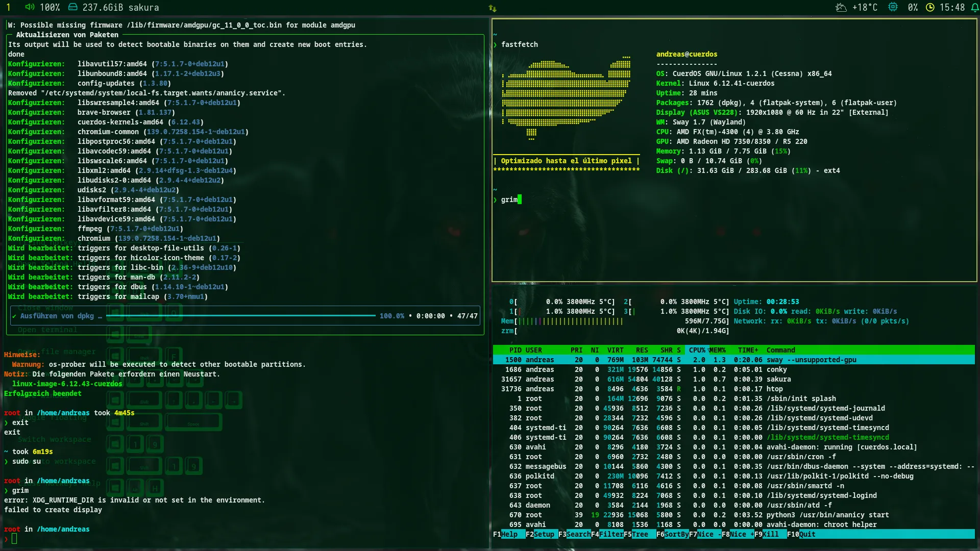Sort by MEM% column header in htop
The width and height of the screenshot is (980, 551).
[x=717, y=350]
